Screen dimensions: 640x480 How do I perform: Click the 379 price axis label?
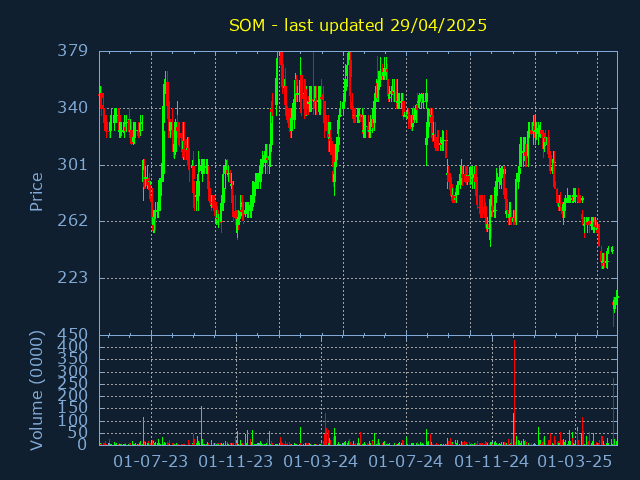(x=73, y=51)
